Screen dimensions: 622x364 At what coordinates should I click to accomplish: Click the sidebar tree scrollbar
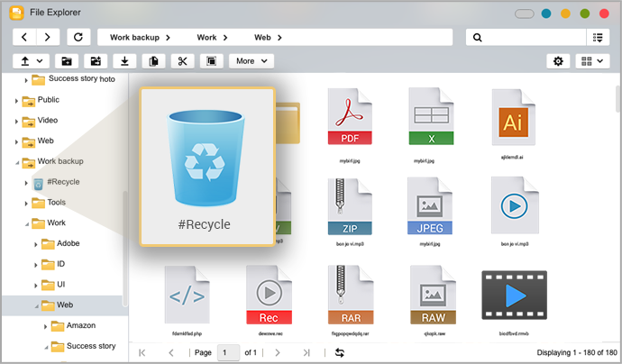click(125, 249)
